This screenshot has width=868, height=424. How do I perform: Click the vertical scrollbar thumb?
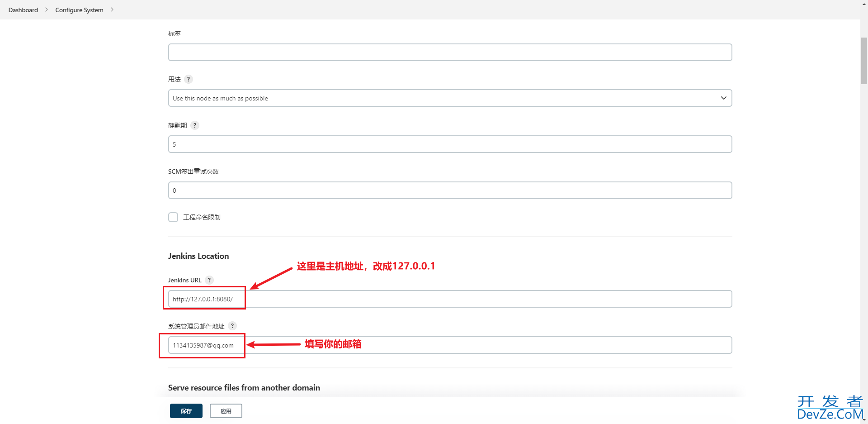[x=864, y=61]
